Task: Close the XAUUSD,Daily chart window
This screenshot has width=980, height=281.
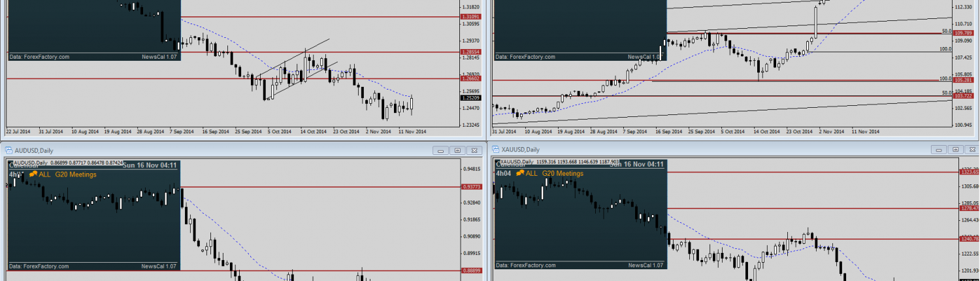Action: (x=971, y=150)
